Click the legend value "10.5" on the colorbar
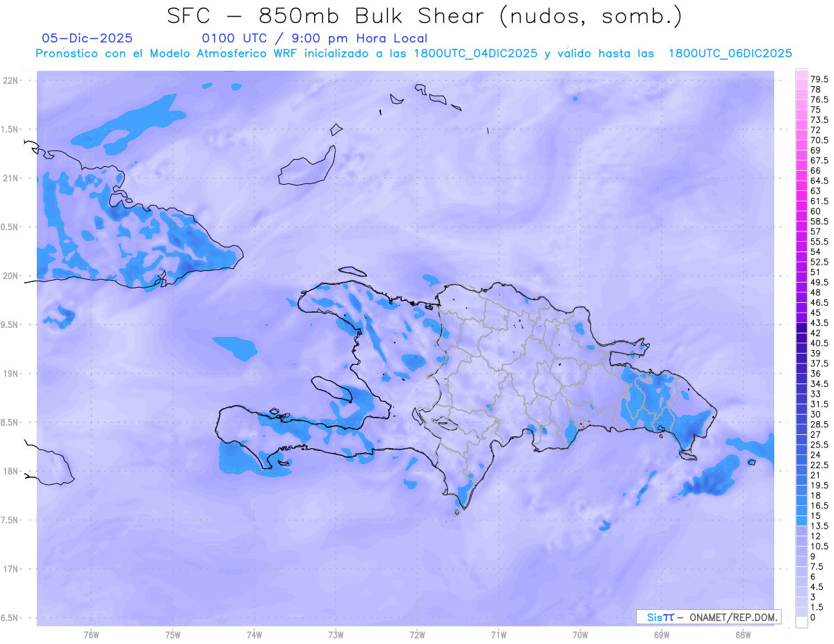This screenshot has width=834, height=644. coord(819,546)
